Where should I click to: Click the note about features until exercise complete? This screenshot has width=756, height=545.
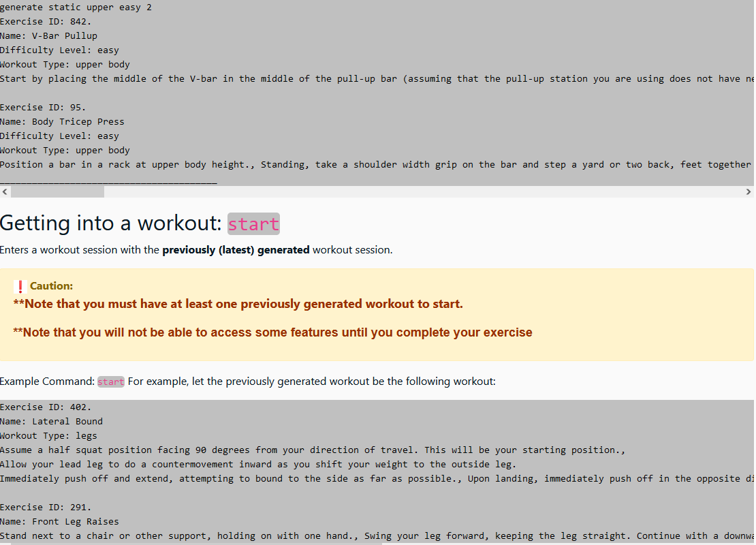pyautogui.click(x=272, y=332)
